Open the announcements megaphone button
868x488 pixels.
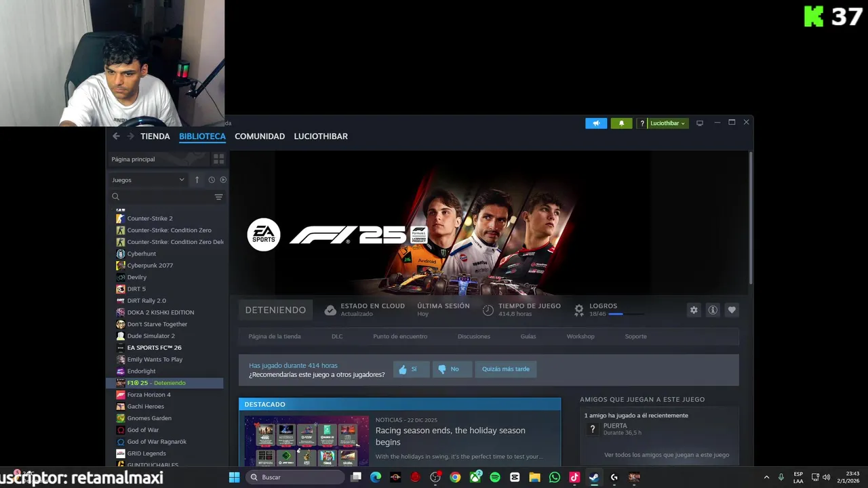click(x=596, y=123)
